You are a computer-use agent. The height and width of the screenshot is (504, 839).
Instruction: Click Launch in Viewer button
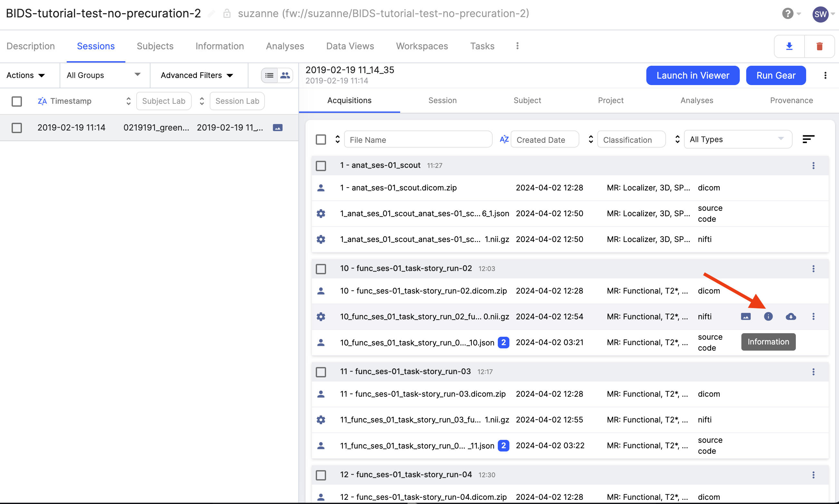click(x=693, y=75)
